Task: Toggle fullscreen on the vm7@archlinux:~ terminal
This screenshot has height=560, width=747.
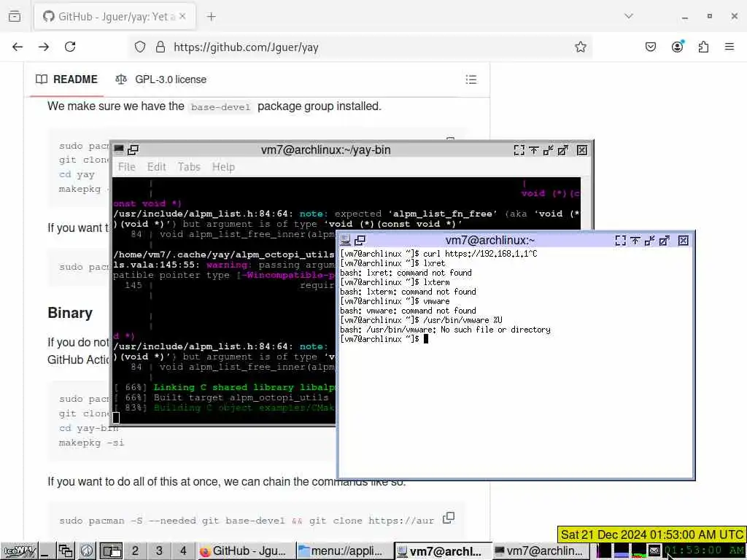Action: (x=620, y=241)
